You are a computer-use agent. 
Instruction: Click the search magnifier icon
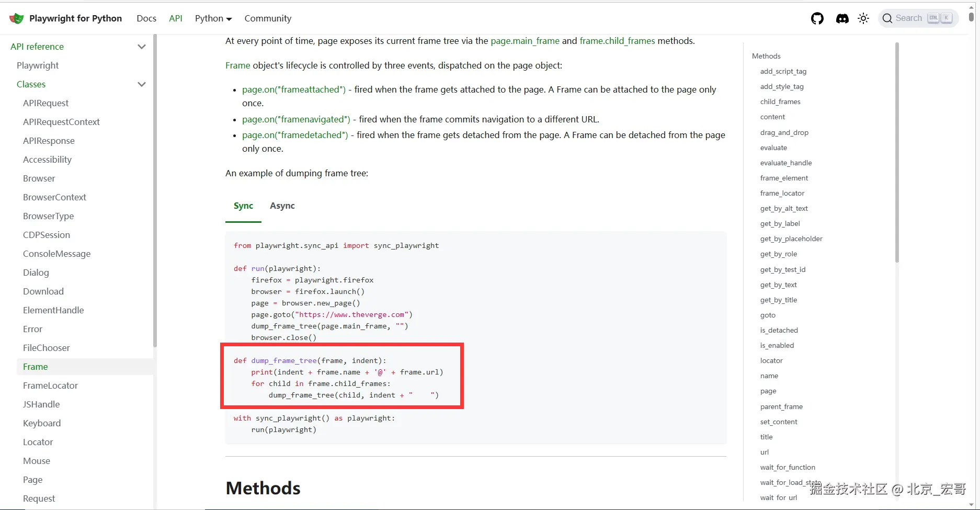pyautogui.click(x=887, y=18)
